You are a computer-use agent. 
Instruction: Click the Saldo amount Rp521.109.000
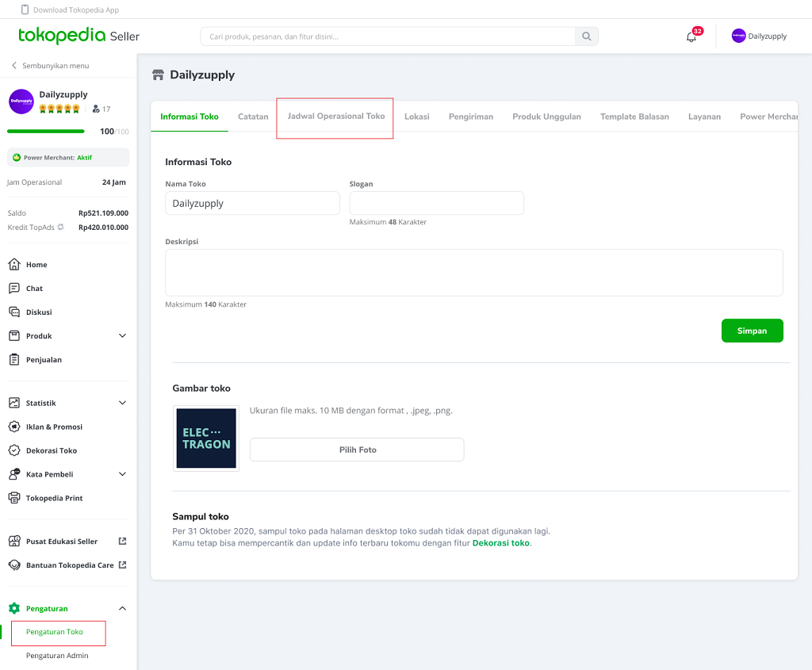coord(104,212)
